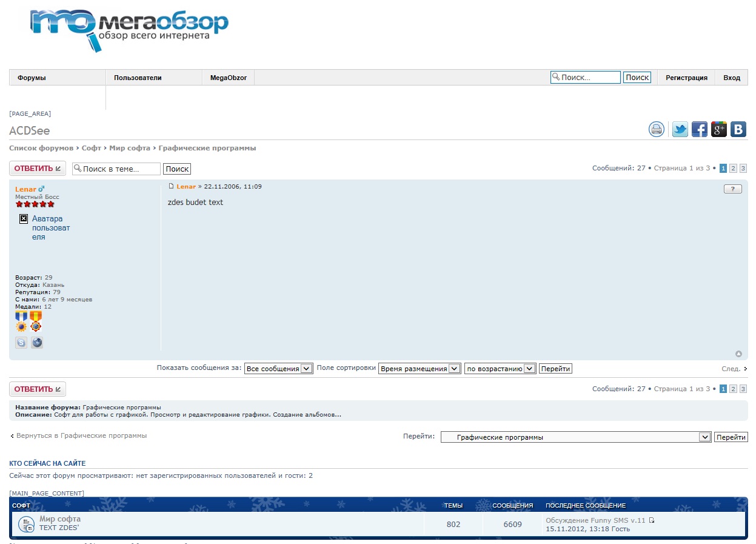Share topic via the Google+ icon

pos(719,129)
